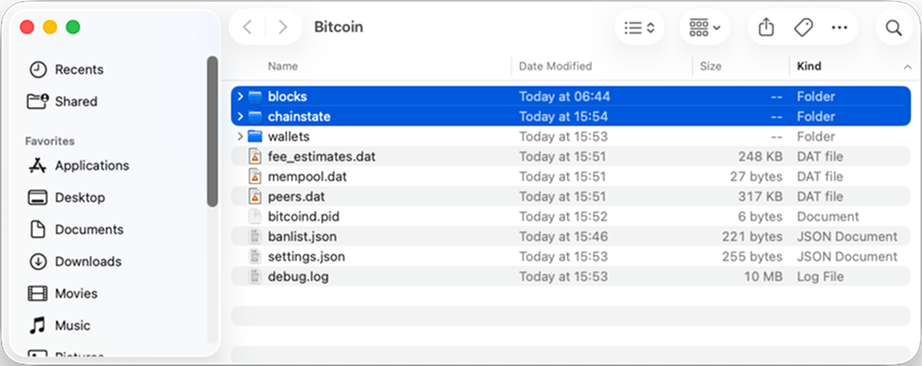922x366 pixels.
Task: Open the More actions ellipsis menu
Action: (x=839, y=28)
